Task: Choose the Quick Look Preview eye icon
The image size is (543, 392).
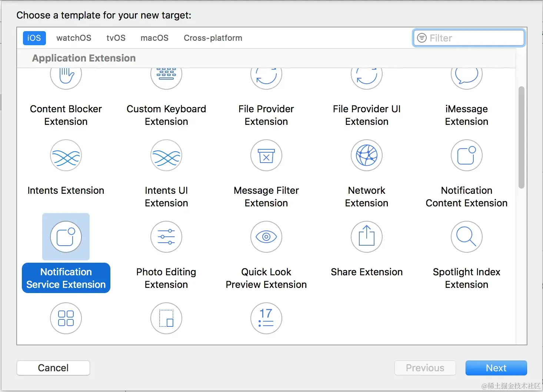Action: 266,237
